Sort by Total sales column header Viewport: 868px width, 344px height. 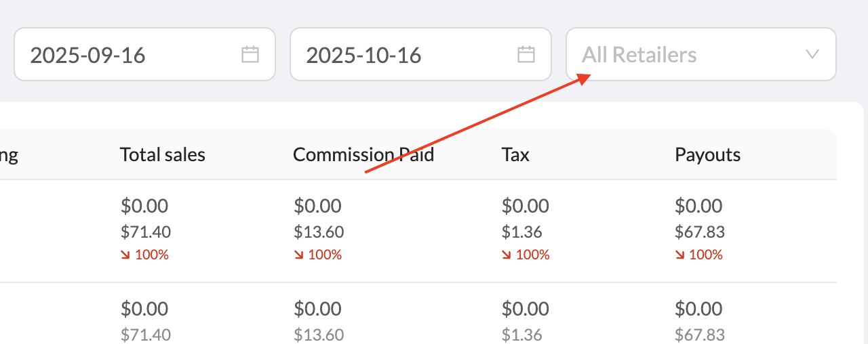163,155
